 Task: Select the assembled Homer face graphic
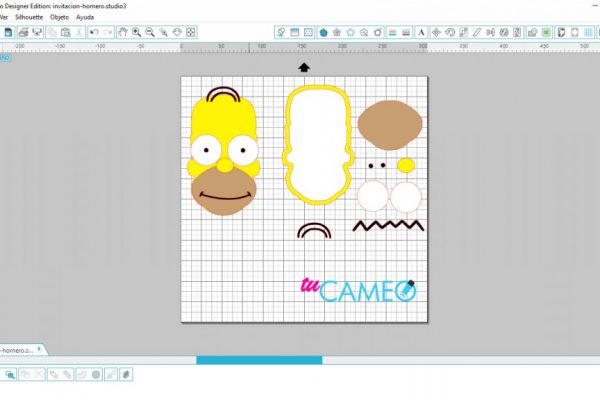point(224,151)
